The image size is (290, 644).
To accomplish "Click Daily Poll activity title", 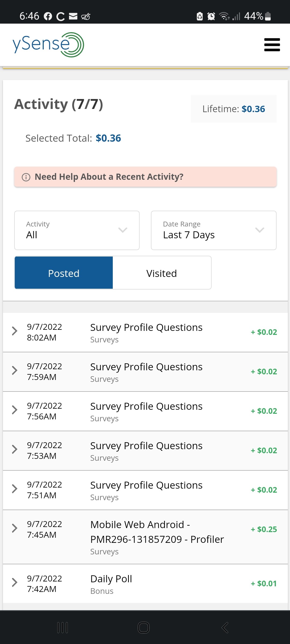I will [111, 579].
